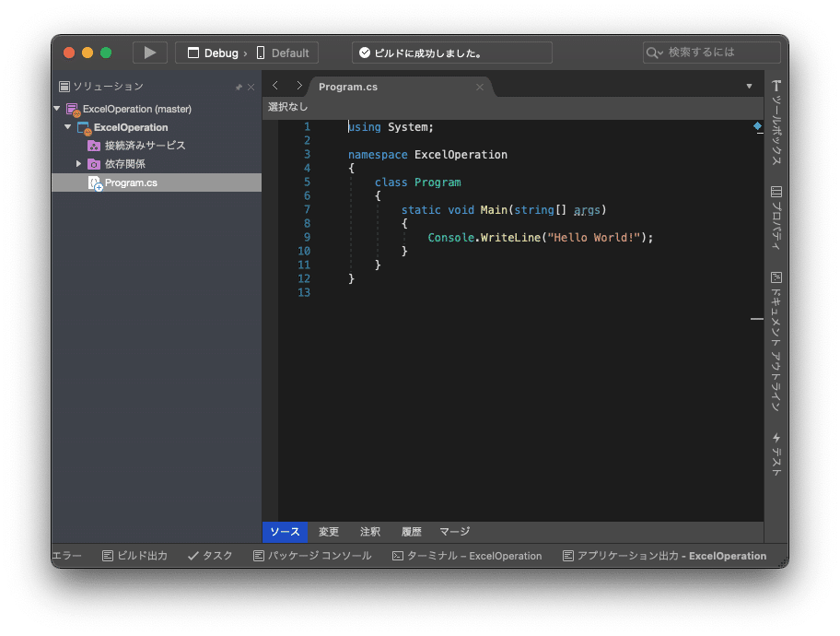The image size is (840, 636).
Task: Click the 検索するには search field
Action: (711, 53)
